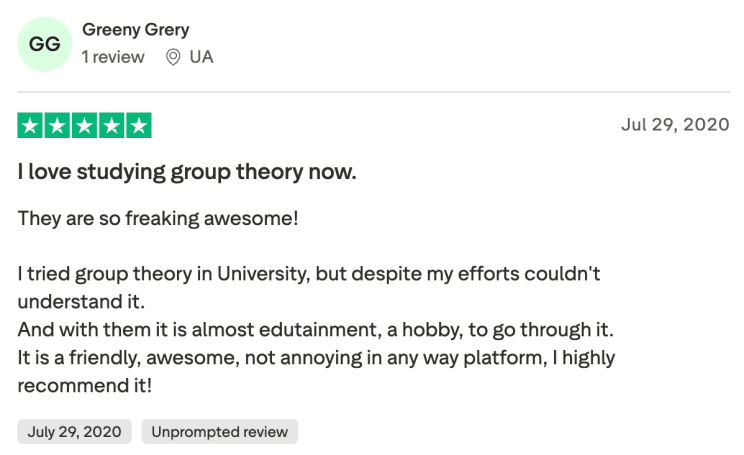Click the first green rating star

pyautogui.click(x=30, y=126)
